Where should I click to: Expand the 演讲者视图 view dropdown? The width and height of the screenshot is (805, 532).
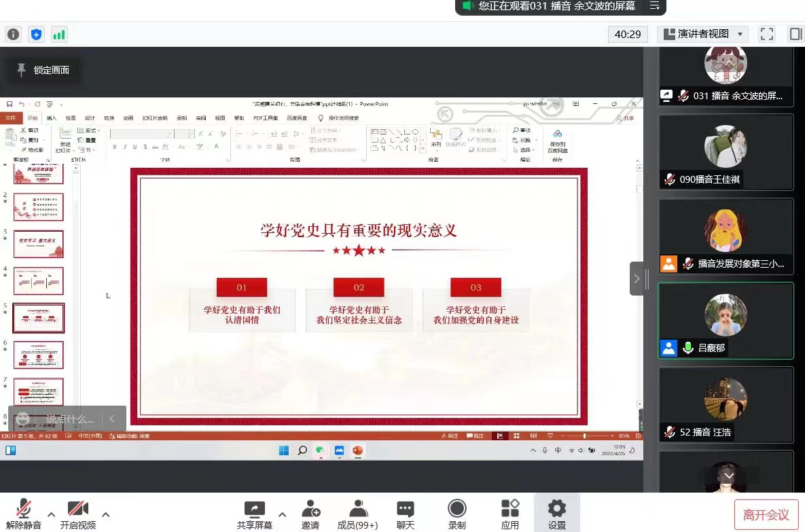(x=702, y=34)
